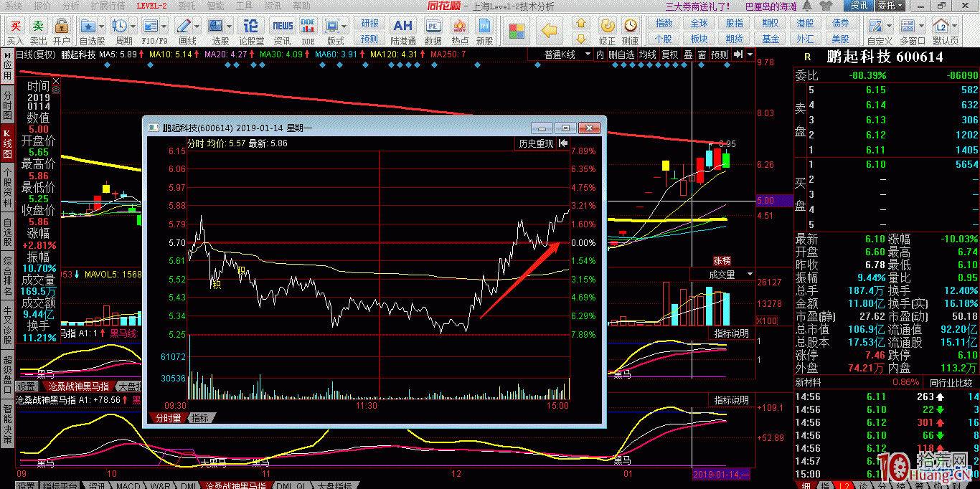980x489 pixels.
Task: Toggle 历史重现 in the intraday popup
Action: [536, 143]
